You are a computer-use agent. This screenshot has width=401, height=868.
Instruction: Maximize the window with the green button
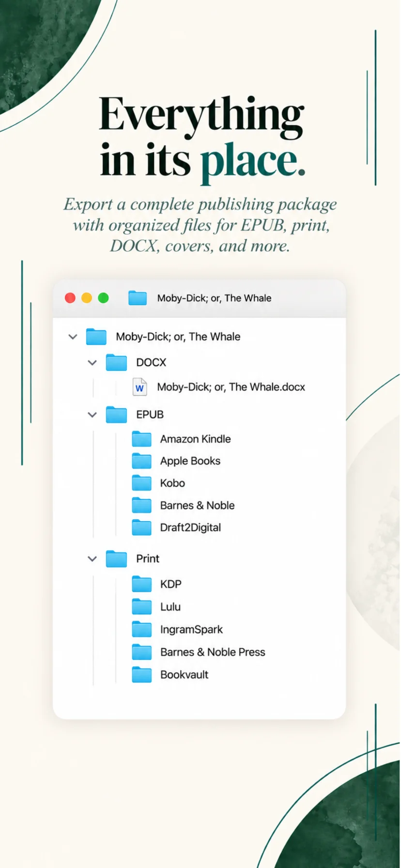(103, 298)
